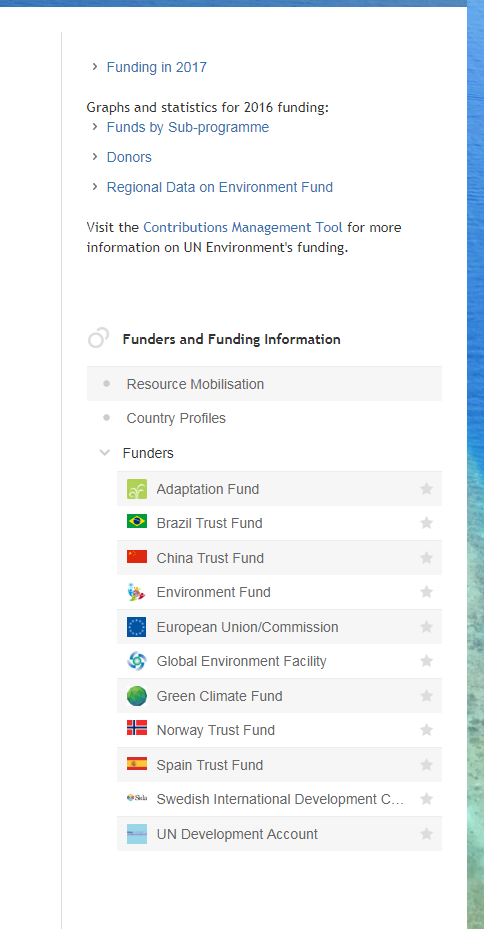Image resolution: width=484 pixels, height=929 pixels.
Task: Click the Sida logo icon
Action: coord(137,798)
